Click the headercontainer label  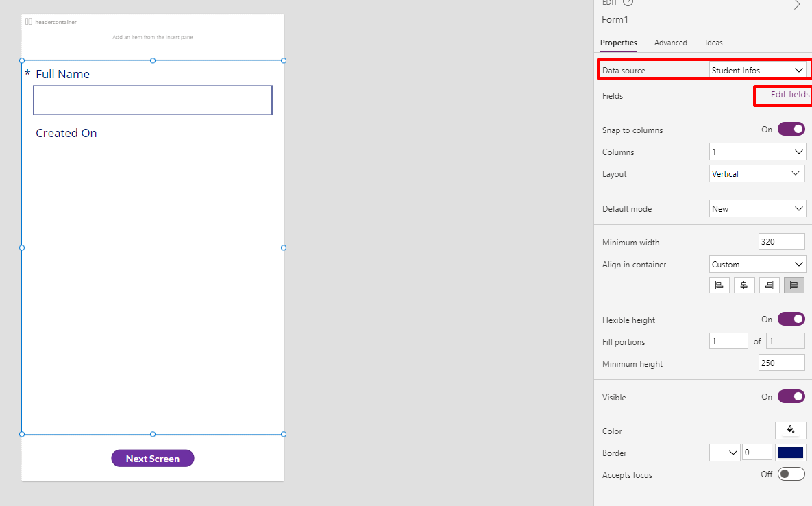56,22
